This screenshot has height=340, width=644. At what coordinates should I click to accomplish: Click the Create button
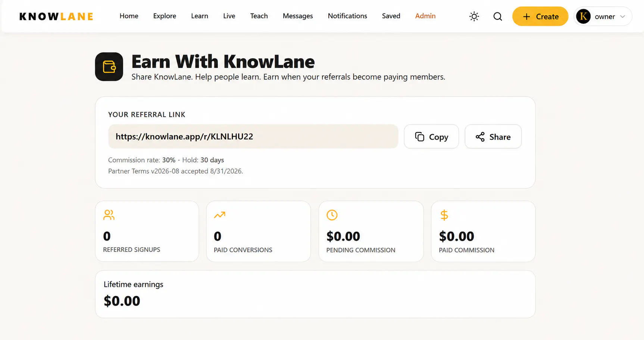coord(540,16)
